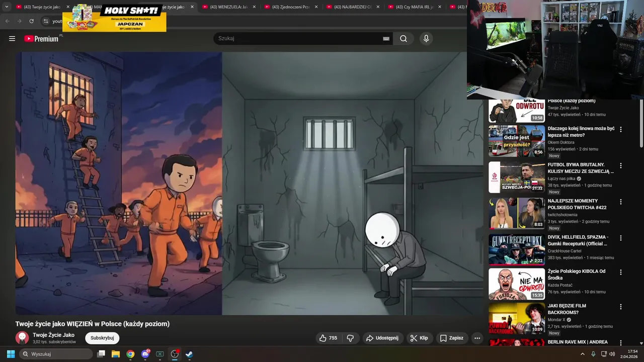Open title 'Dlaczego kolej linowa może być lepsza niż metro?'

(x=581, y=132)
